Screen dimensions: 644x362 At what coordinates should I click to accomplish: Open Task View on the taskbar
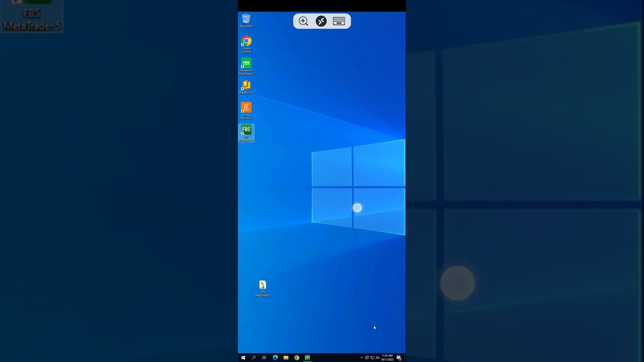point(264,357)
